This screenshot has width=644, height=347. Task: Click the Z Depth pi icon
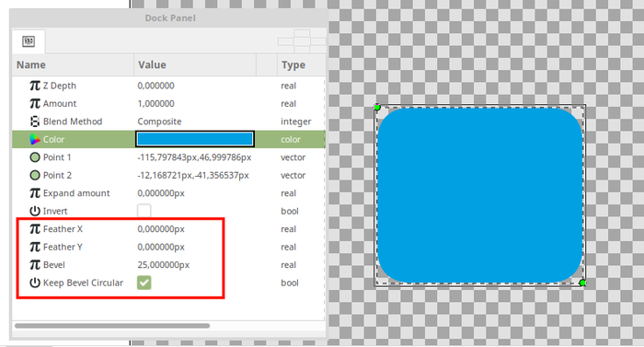(35, 86)
